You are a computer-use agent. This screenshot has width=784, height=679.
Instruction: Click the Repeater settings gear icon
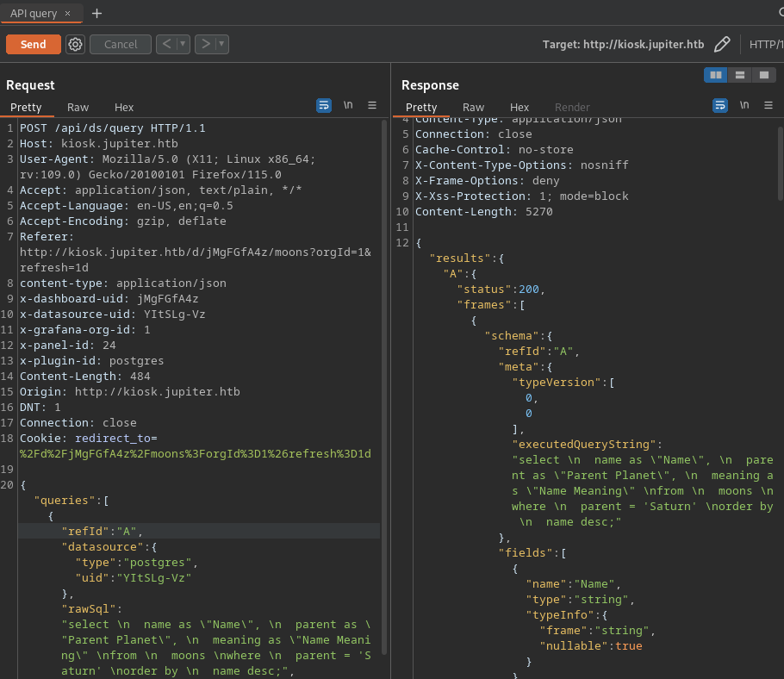[x=75, y=44]
